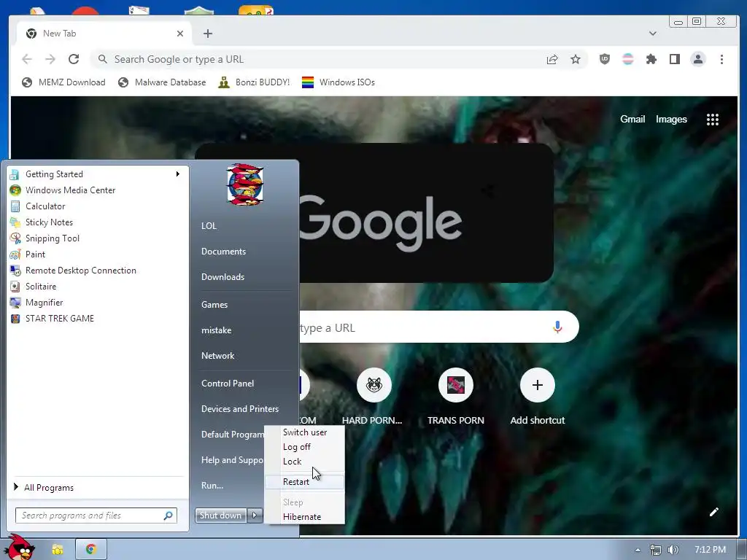
Task: Click the customize Chrome pencil icon
Action: (x=713, y=512)
